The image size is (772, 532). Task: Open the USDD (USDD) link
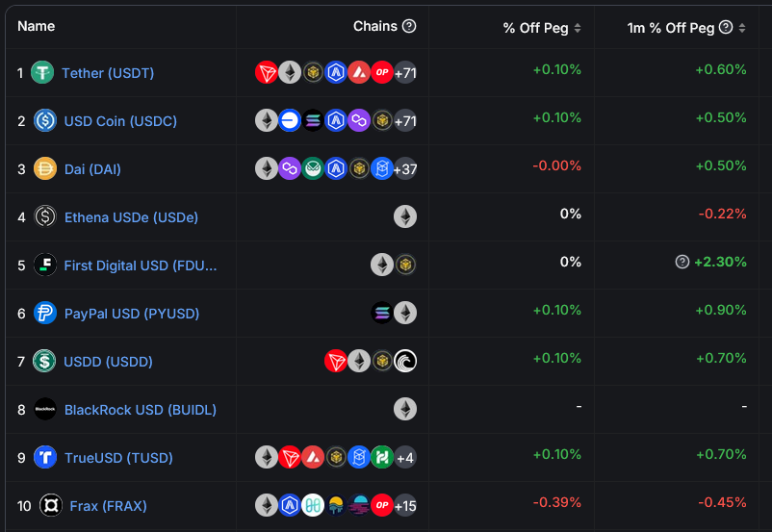tap(109, 362)
